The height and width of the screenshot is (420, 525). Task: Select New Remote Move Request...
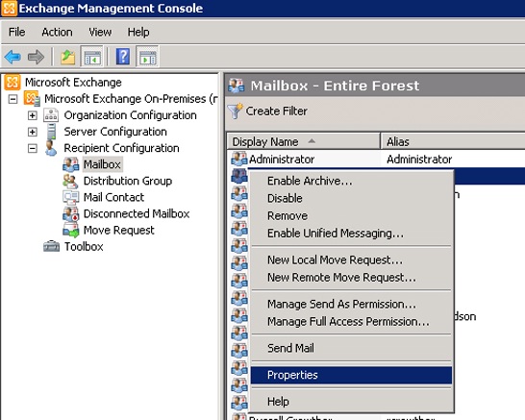click(351, 278)
